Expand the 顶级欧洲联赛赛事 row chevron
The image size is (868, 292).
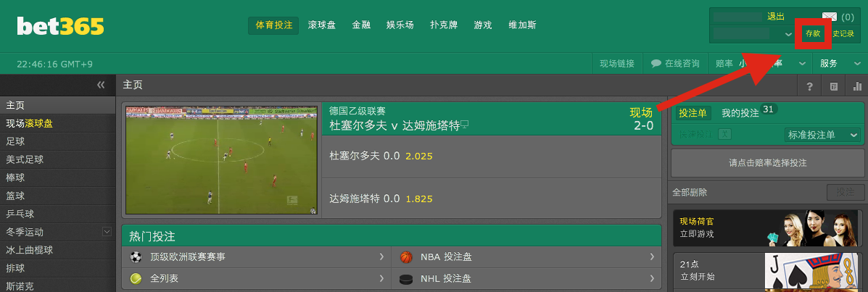click(x=382, y=257)
